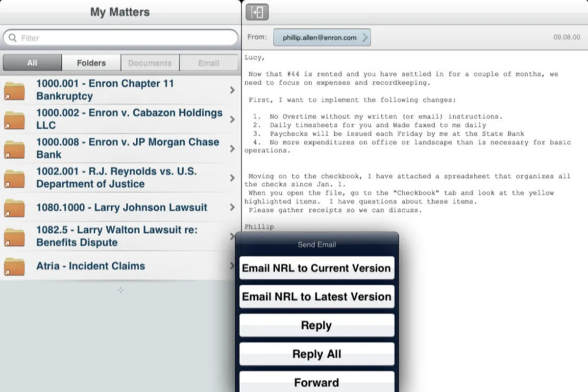This screenshot has height=392, width=588.
Task: Open folder icon for Larry Walton Lawsuit
Action: pyautogui.click(x=14, y=237)
